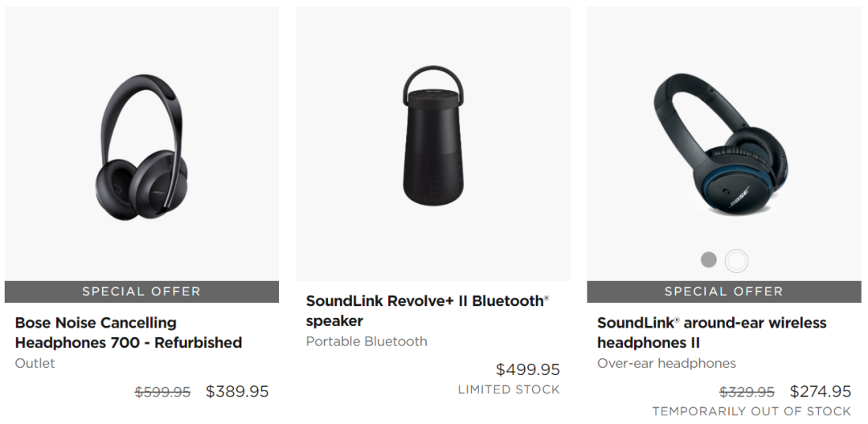Open SoundLink Revolve+ II Bluetooth speaker title
Viewport: 868px width, 424px height.
pyautogui.click(x=428, y=311)
